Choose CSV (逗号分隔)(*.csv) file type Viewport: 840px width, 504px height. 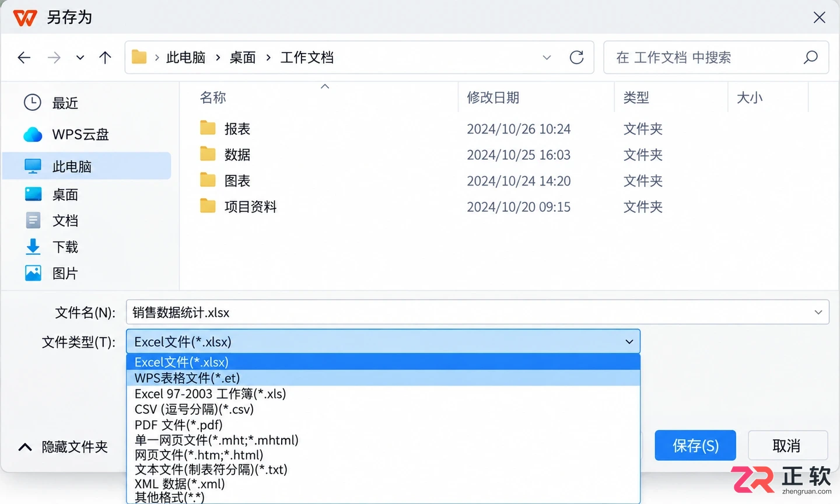click(x=383, y=409)
